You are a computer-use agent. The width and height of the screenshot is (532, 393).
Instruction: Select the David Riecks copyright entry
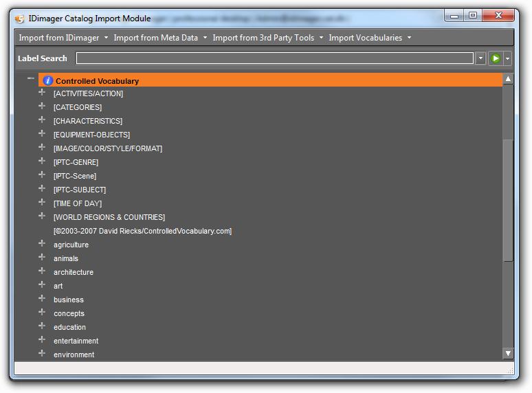142,231
